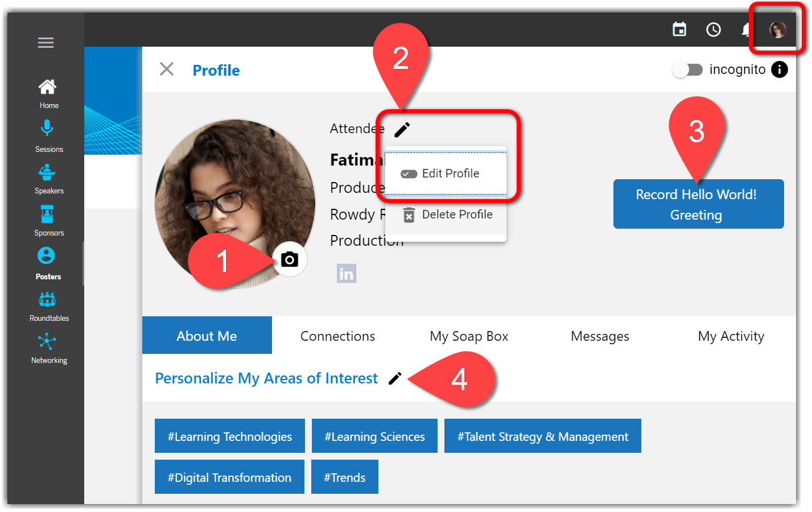Switch to the Connections tab
Screen dimensions: 812x512
[x=337, y=336]
